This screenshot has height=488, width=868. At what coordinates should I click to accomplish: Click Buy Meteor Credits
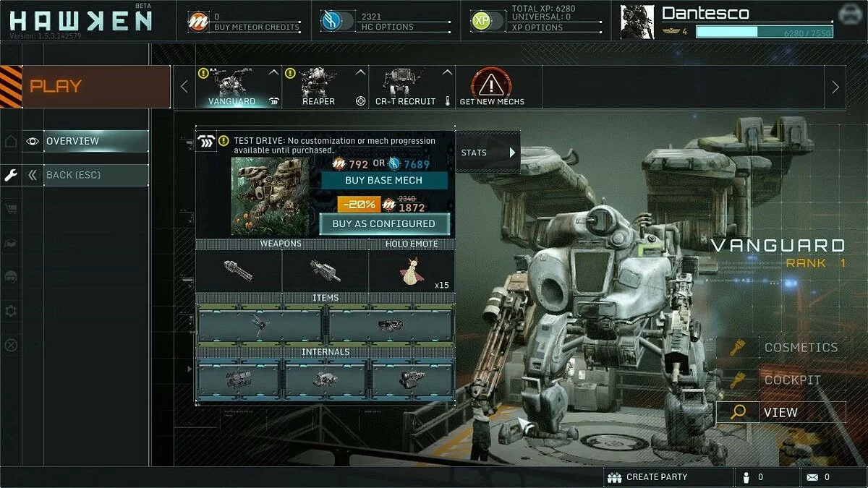(x=257, y=27)
